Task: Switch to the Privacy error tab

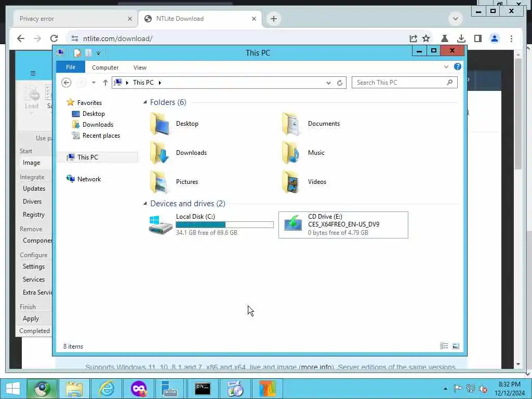Action: [74, 19]
